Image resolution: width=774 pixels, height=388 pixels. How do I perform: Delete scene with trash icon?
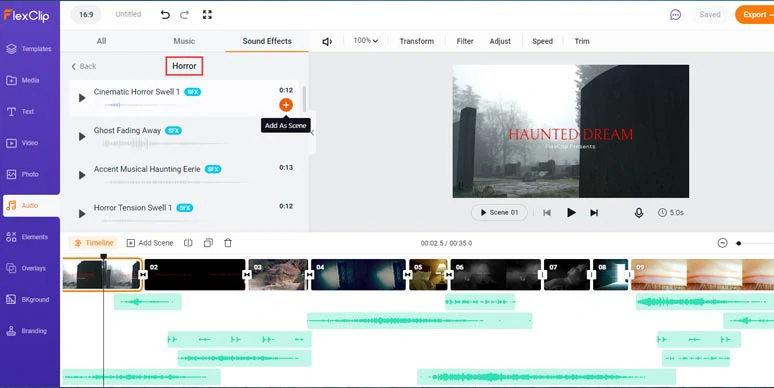point(228,243)
